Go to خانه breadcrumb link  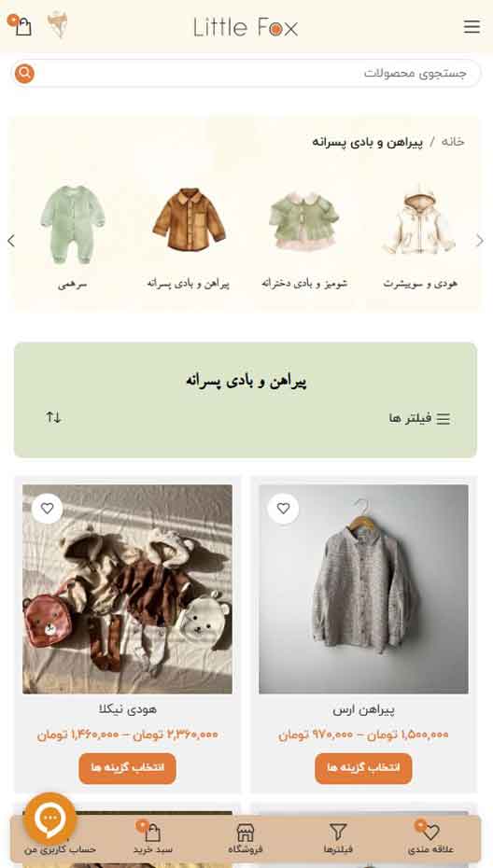453,142
